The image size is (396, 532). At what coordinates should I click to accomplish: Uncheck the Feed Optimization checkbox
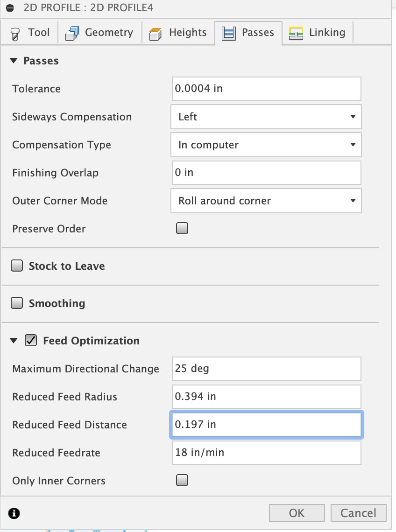click(31, 340)
